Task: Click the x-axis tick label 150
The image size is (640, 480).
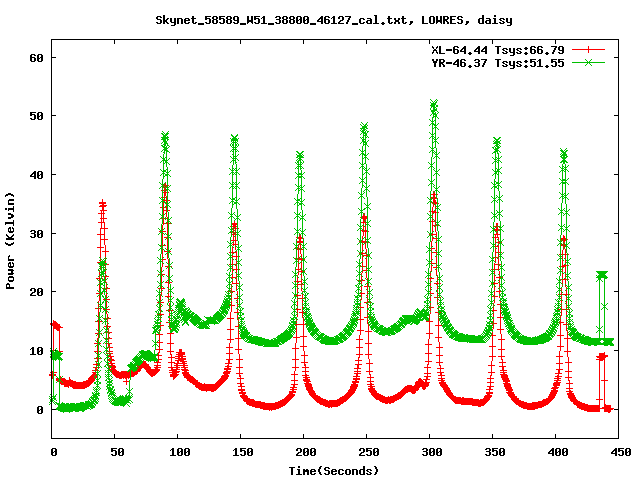Action: click(x=243, y=452)
